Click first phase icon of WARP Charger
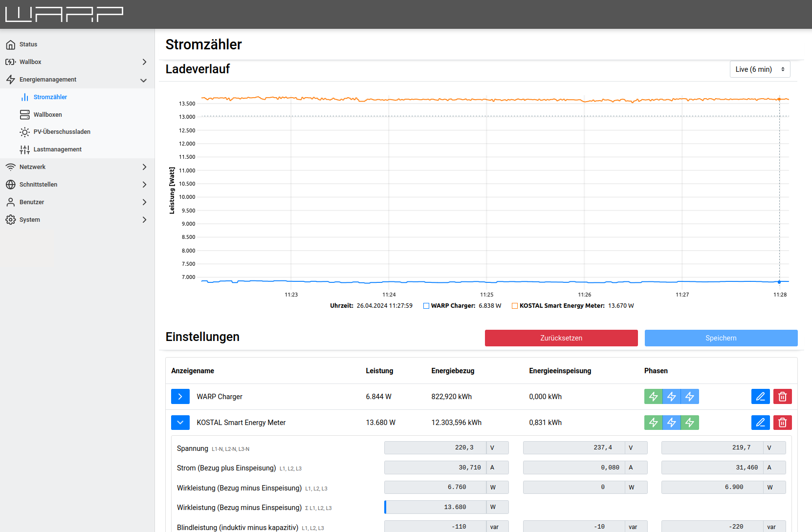The image size is (812, 532). [653, 397]
